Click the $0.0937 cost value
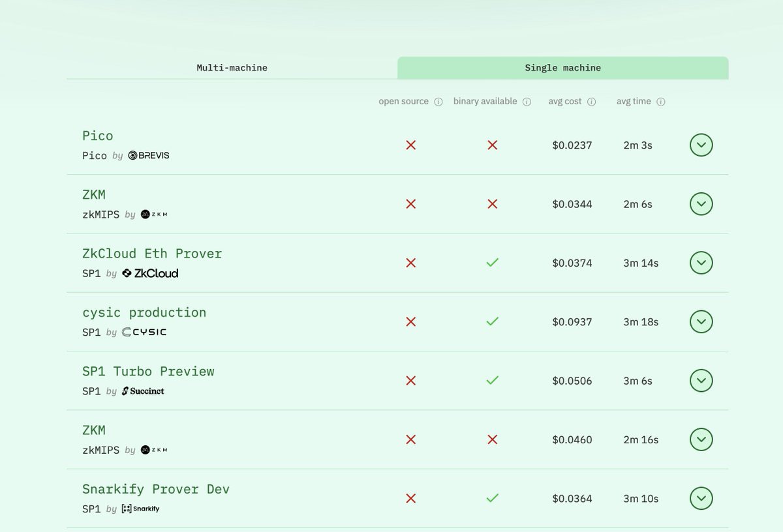Screen dimensions: 783x532 (x=572, y=322)
